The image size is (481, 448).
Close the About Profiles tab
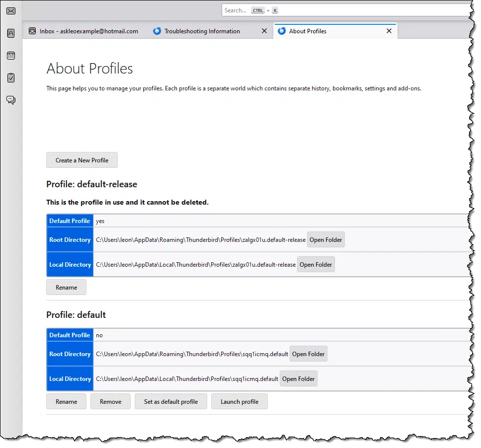point(389,31)
